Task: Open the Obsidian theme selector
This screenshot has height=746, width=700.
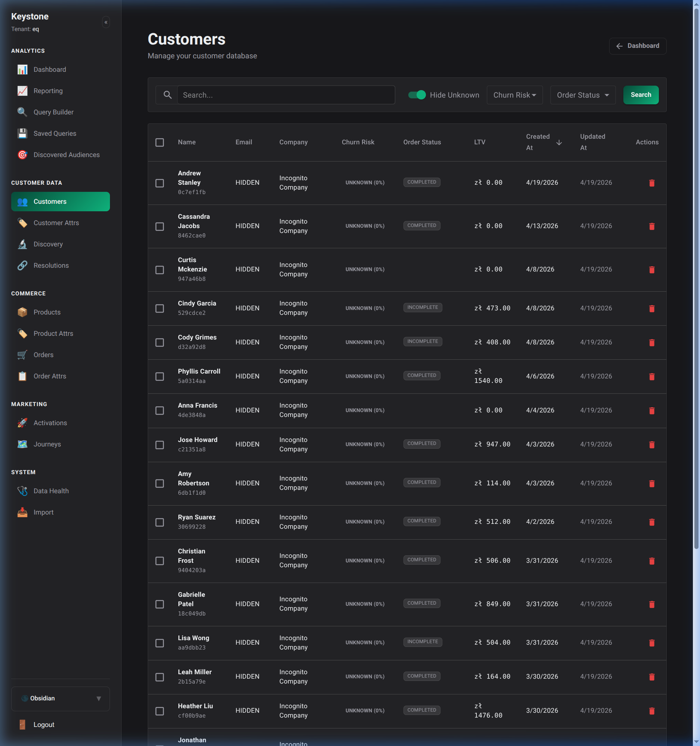Action: [60, 699]
